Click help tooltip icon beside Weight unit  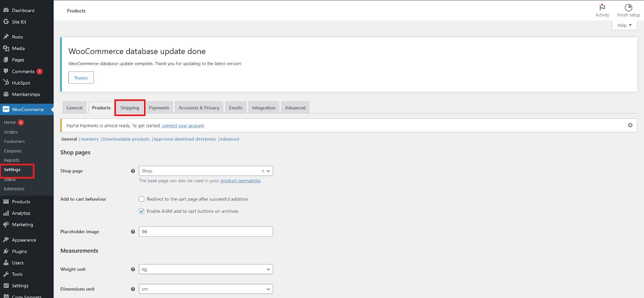point(133,269)
